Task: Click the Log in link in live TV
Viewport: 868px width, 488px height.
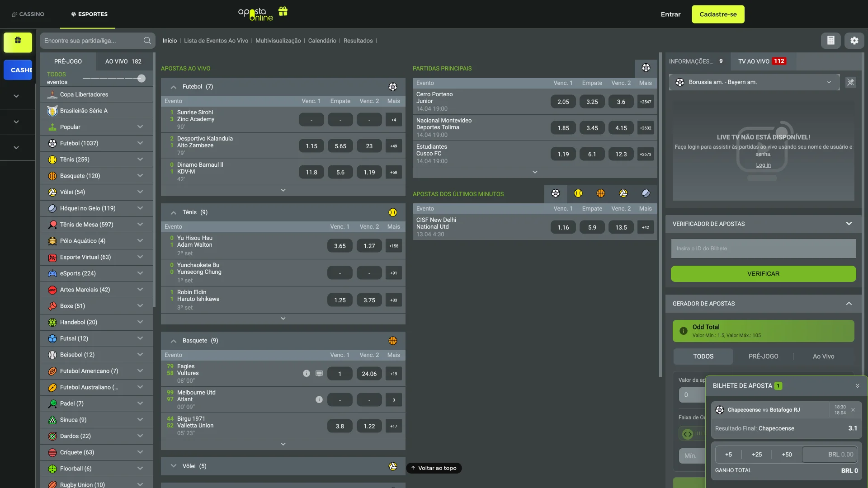Action: tap(763, 165)
